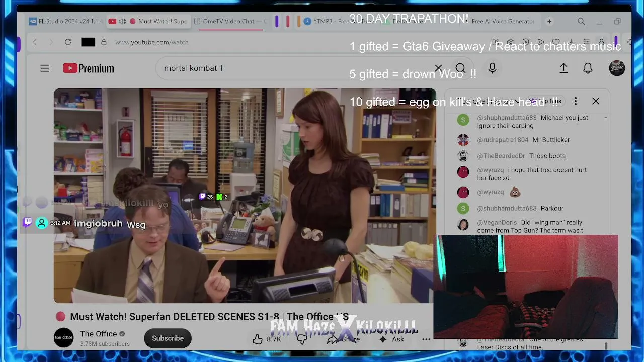Click the Office video player
Screen dimensions: 644x362
pyautogui.click(x=245, y=196)
